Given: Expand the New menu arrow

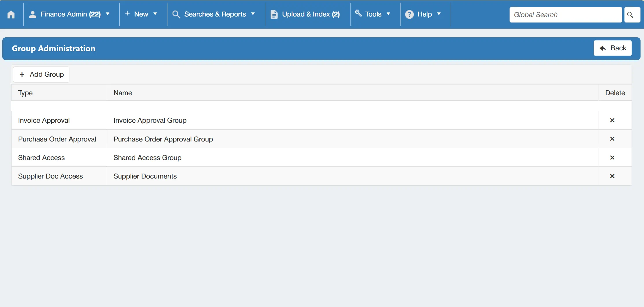Looking at the screenshot, I should tap(155, 14).
